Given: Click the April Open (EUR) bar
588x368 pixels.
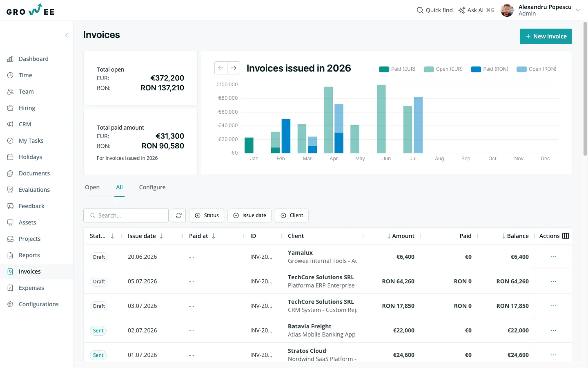Looking at the screenshot, I should point(328,120).
